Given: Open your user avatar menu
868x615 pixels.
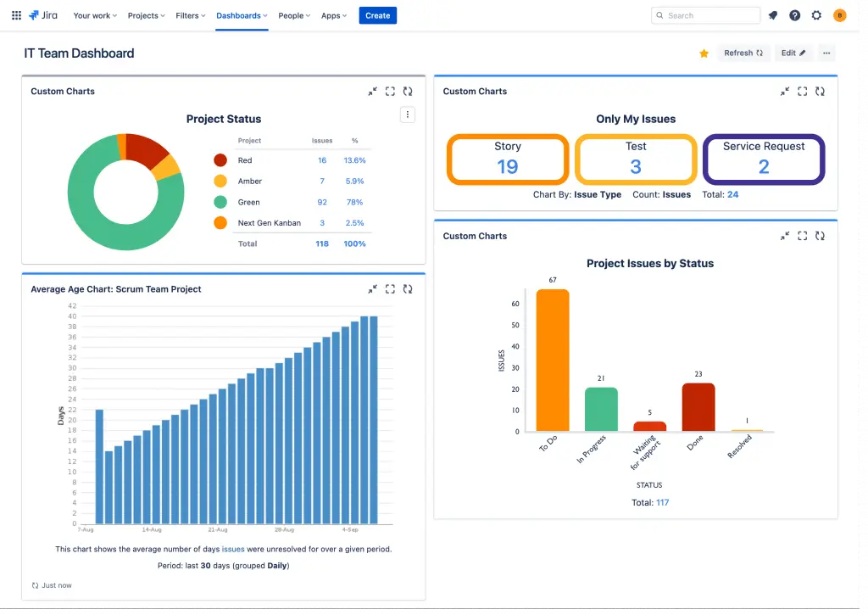Looking at the screenshot, I should pos(840,15).
